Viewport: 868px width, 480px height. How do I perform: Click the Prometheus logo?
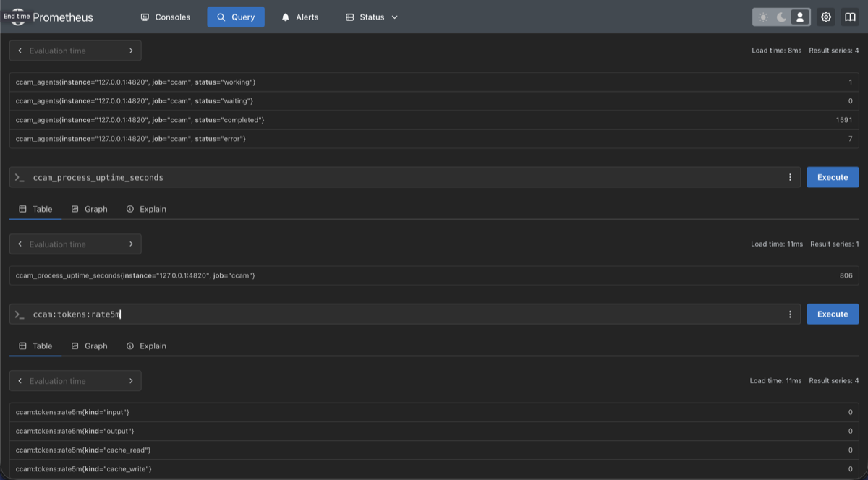click(x=20, y=17)
